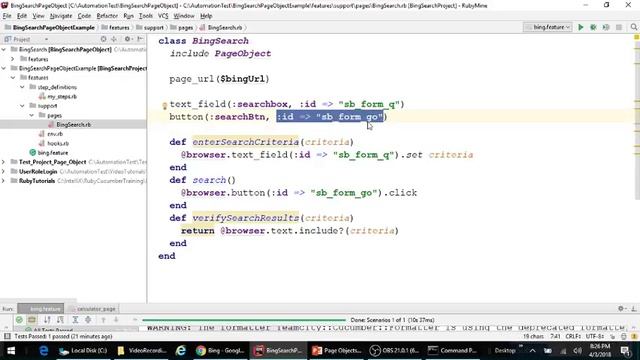Open the Run panel settings gear
The width and height of the screenshot is (640, 360).
621,309
